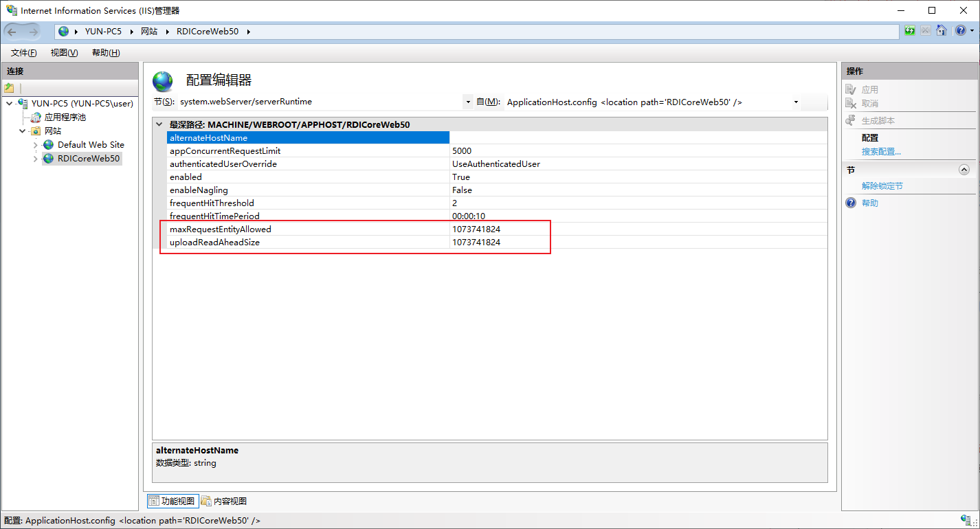The width and height of the screenshot is (980, 529).
Task: Switch to the 内容视图 tab
Action: click(224, 502)
